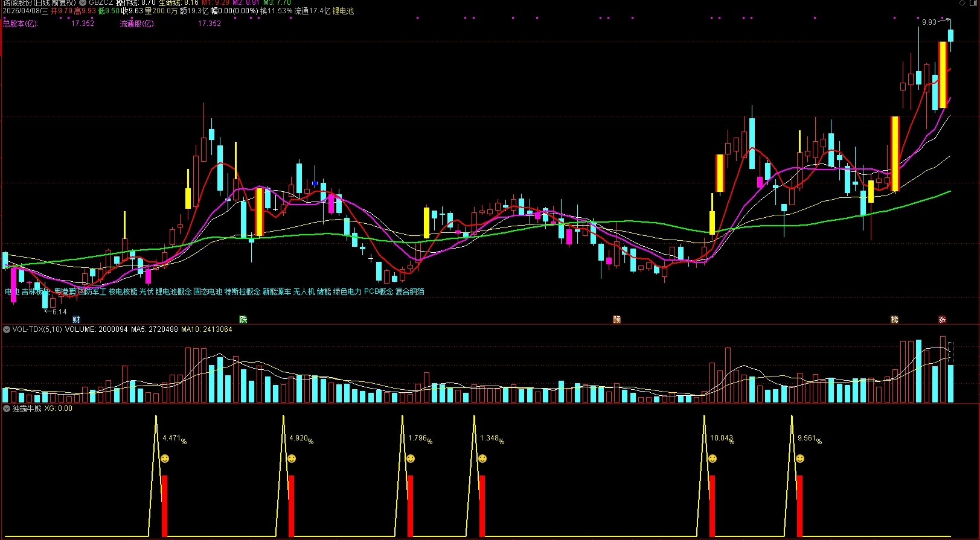Click the smiley icon under 1.796% signal

[411, 459]
